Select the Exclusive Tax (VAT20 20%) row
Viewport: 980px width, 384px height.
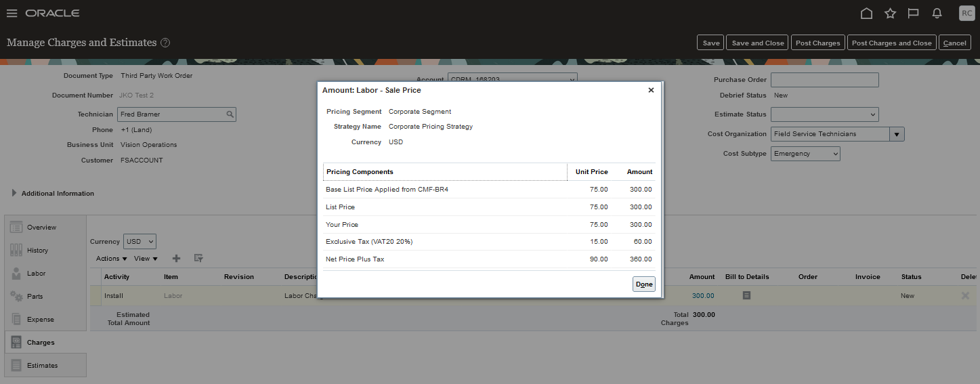pos(489,242)
